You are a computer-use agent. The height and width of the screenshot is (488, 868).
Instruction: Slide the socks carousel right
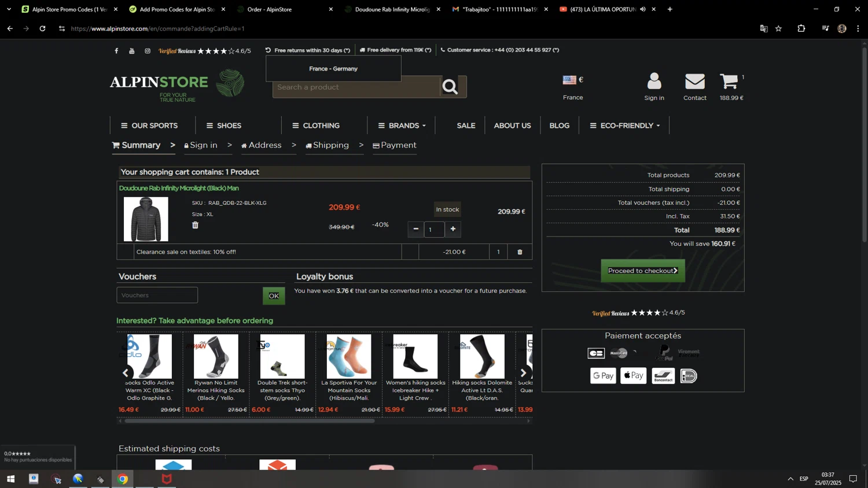tap(523, 373)
